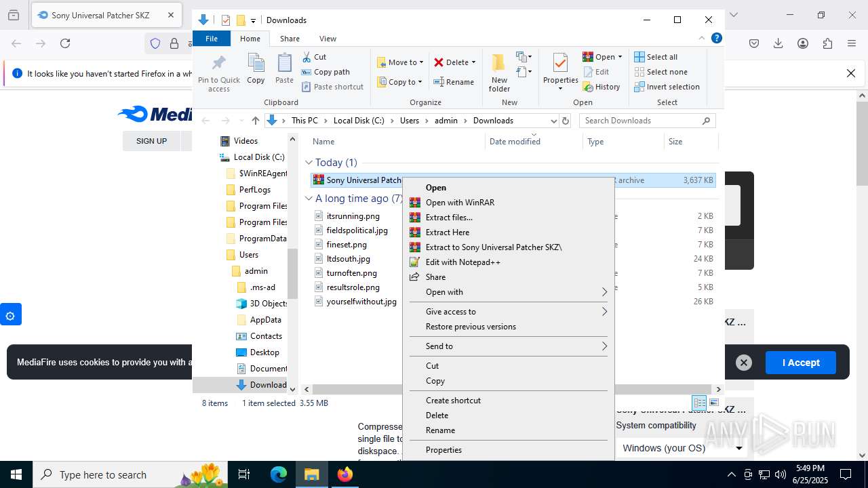Open address bar history dropdown
The height and width of the screenshot is (488, 868).
coord(553,121)
